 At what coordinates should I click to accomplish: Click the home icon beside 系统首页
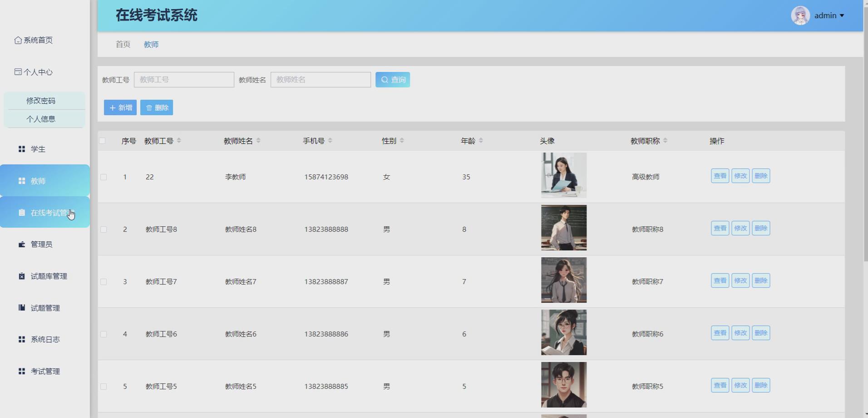click(x=18, y=40)
